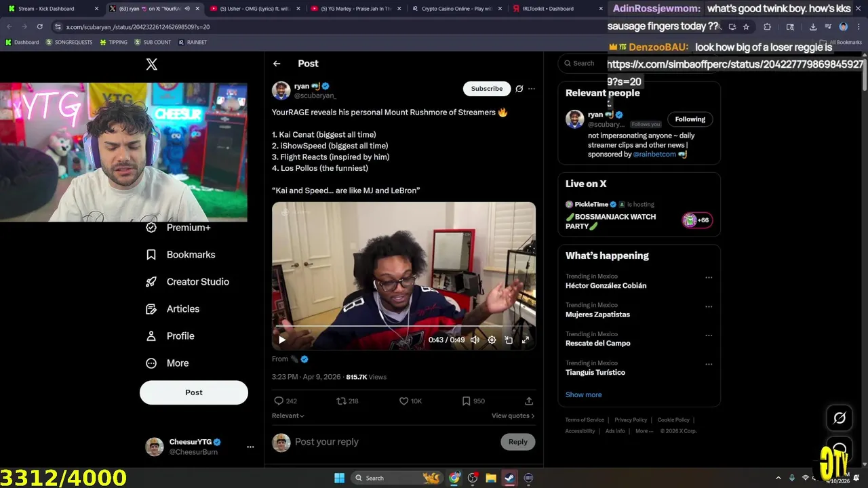Open Bookmarks in the sidebar
Viewport: 868px width, 488px height.
181,255
